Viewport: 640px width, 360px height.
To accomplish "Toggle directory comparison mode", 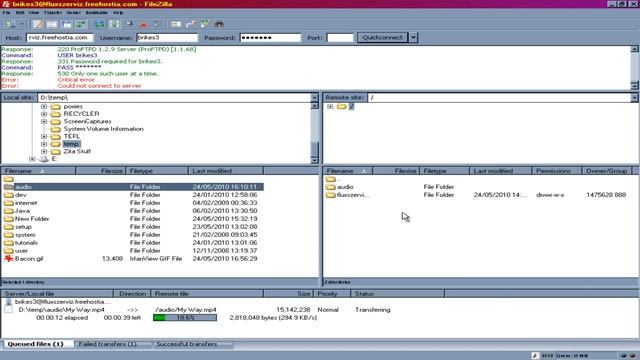I will point(191,24).
